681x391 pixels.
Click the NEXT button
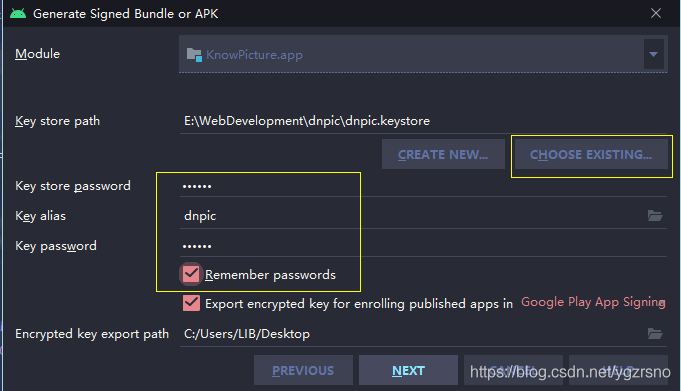tap(408, 370)
